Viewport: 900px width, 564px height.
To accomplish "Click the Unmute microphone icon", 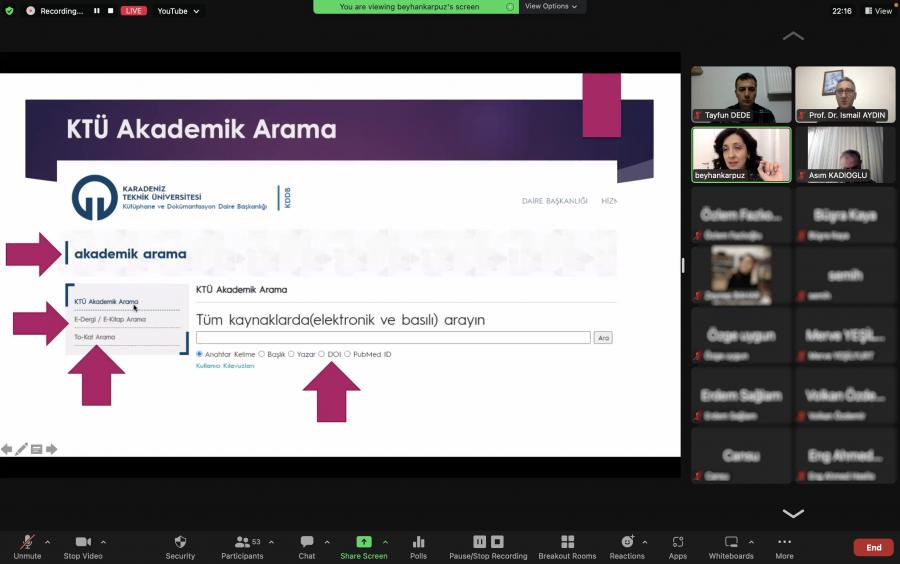I will (27, 542).
